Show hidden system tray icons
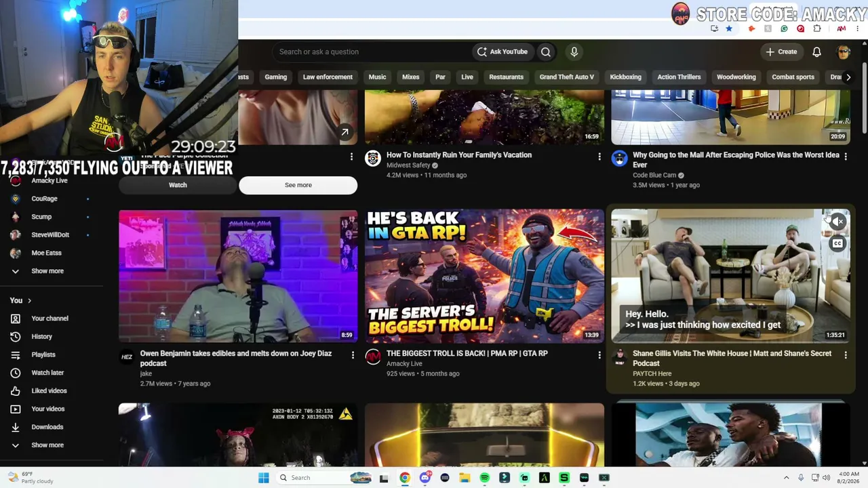 [787, 478]
